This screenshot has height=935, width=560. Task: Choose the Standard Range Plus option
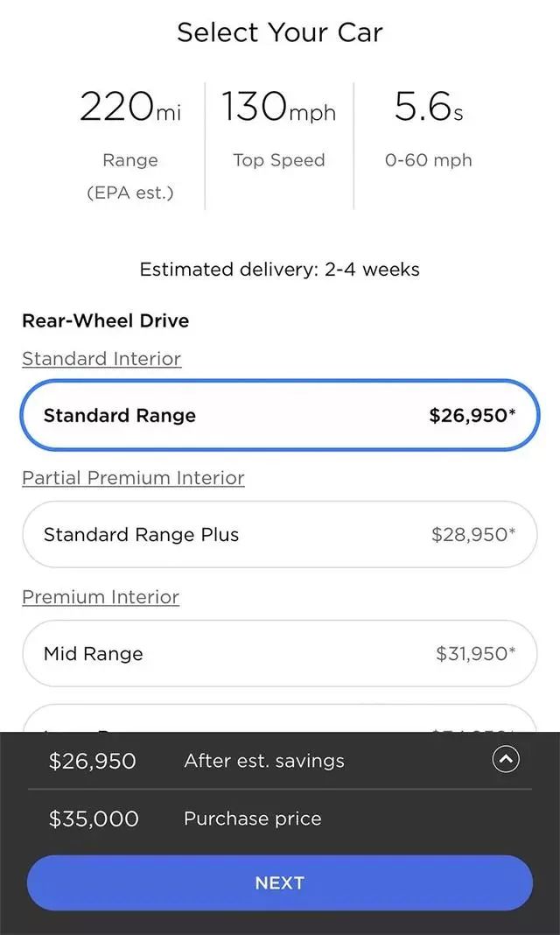click(x=279, y=534)
